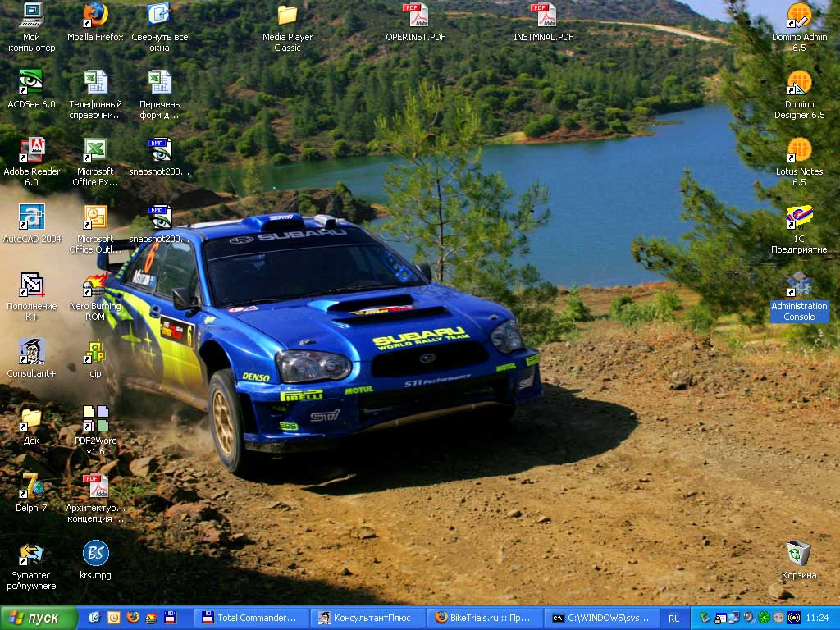Open Lotus Notes 6.5 shortcut
The height and width of the screenshot is (630, 840).
(x=799, y=150)
